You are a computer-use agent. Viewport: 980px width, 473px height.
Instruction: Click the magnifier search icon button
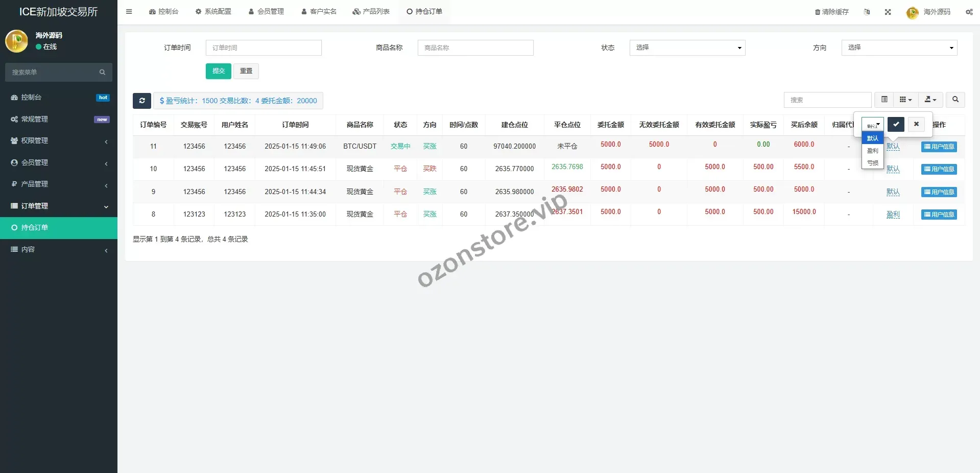[955, 100]
